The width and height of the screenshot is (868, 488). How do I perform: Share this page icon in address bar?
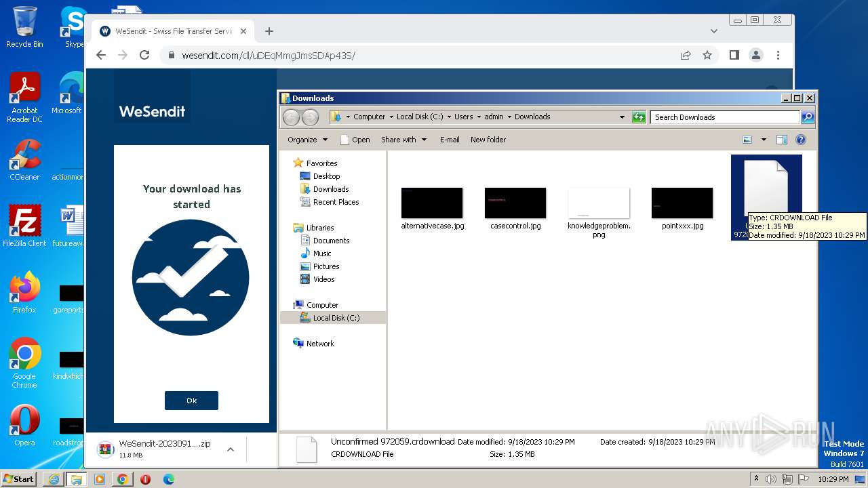[686, 55]
